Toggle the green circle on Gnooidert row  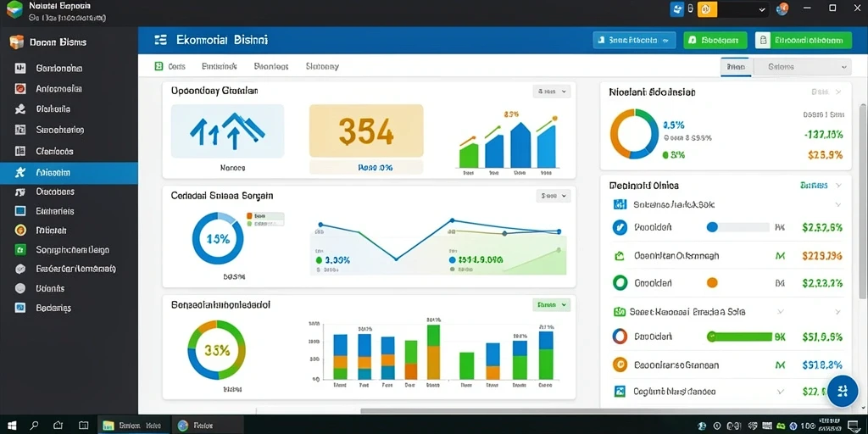coord(620,283)
